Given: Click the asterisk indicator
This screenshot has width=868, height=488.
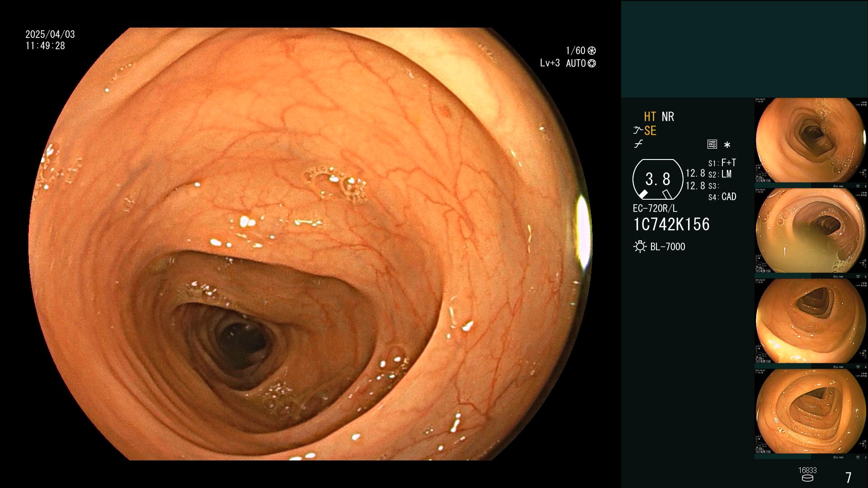Looking at the screenshot, I should [727, 145].
